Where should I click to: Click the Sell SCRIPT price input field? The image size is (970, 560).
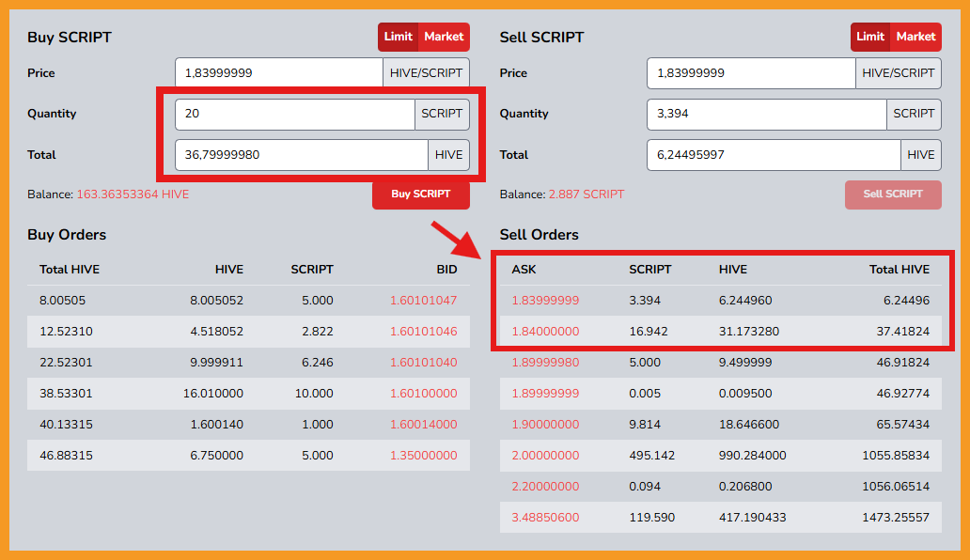pyautogui.click(x=751, y=73)
